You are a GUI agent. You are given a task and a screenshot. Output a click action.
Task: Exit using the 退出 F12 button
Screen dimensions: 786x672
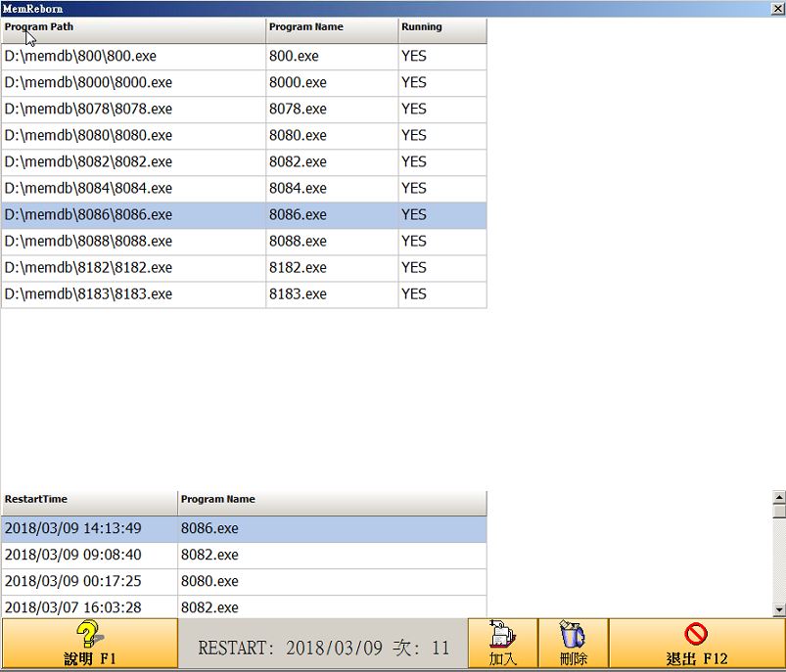coord(697,644)
